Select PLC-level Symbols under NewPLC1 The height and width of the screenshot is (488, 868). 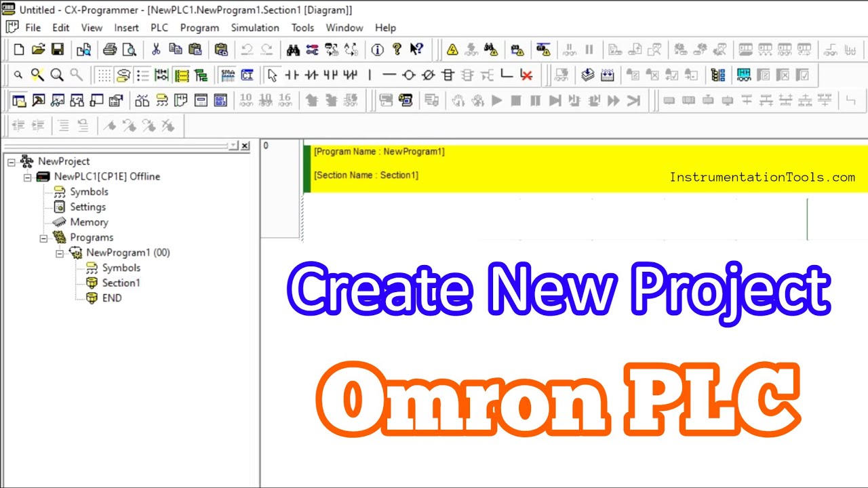(89, 192)
